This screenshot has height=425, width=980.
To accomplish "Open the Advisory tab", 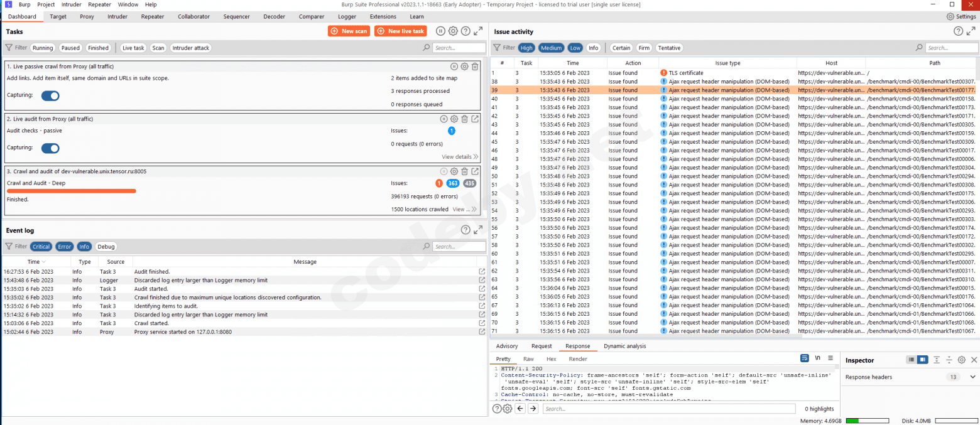I will (x=506, y=346).
